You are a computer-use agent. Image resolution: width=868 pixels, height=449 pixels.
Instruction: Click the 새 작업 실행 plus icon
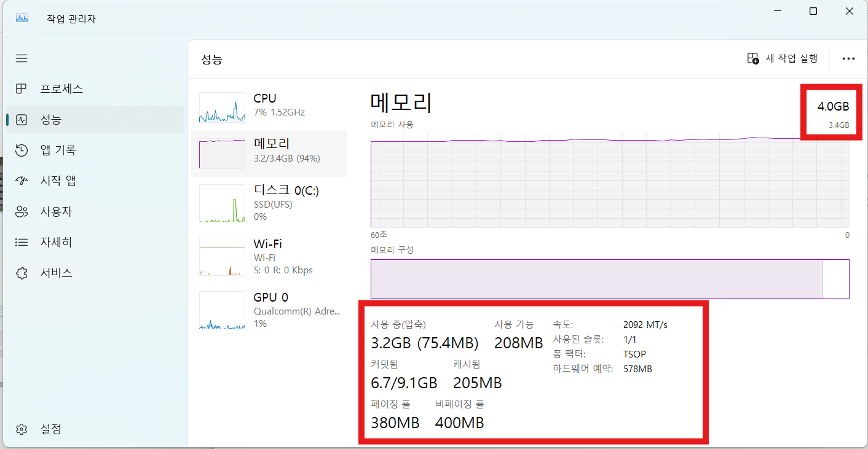tap(753, 58)
